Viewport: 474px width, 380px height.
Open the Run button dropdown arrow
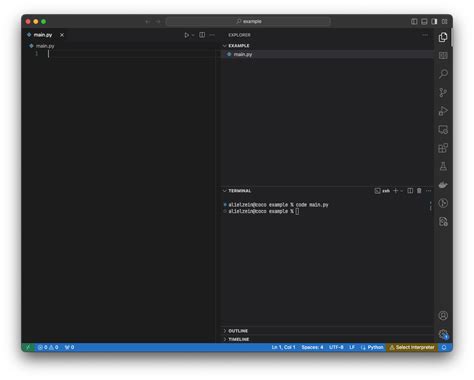pyautogui.click(x=193, y=35)
